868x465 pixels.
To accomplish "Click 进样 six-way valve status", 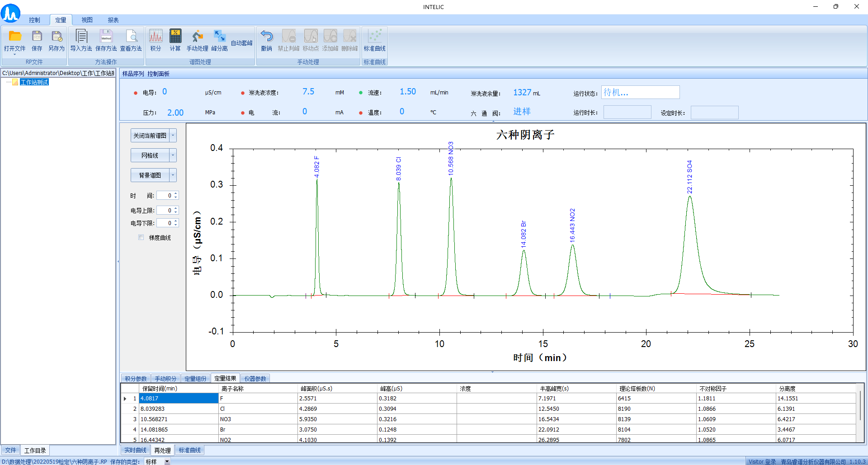I will click(x=522, y=111).
